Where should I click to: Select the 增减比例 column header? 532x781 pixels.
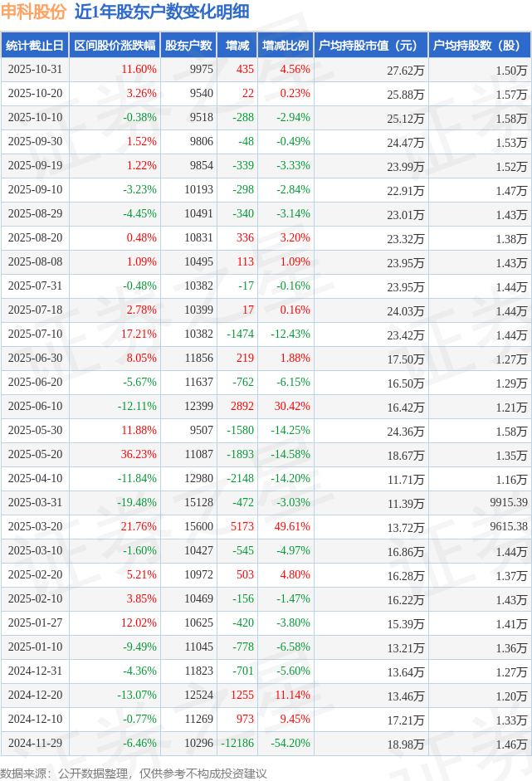(x=285, y=46)
